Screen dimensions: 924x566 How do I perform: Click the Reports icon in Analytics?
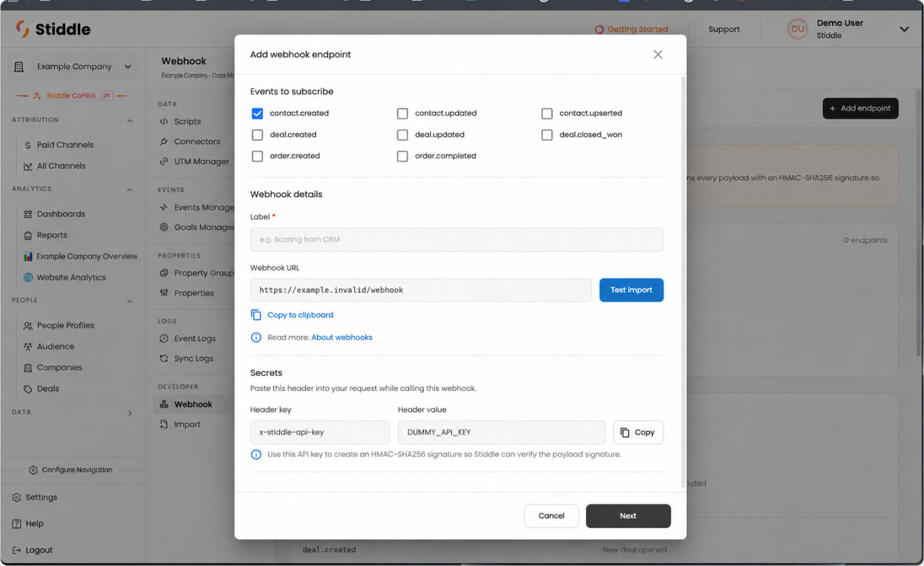28,236
